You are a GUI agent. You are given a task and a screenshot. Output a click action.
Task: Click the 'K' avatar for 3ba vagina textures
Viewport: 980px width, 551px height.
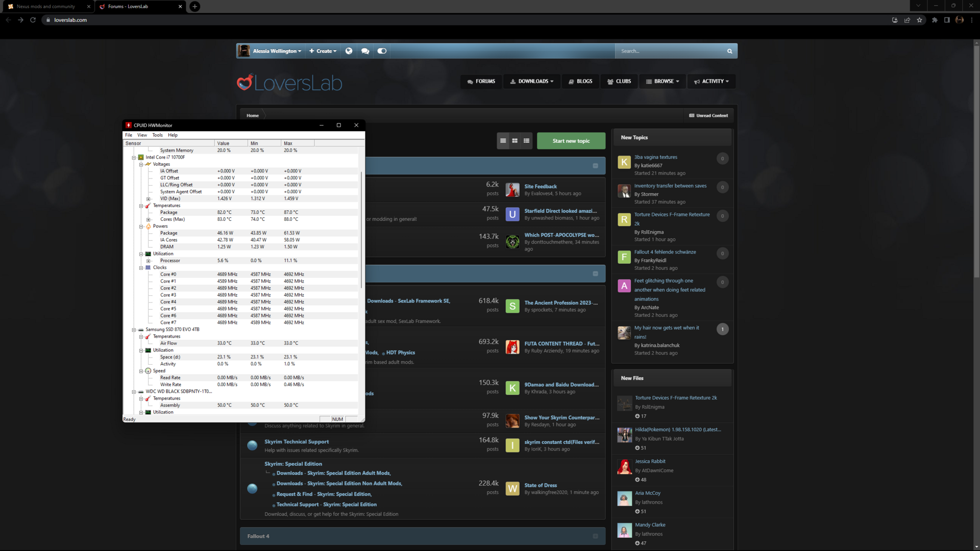(624, 162)
